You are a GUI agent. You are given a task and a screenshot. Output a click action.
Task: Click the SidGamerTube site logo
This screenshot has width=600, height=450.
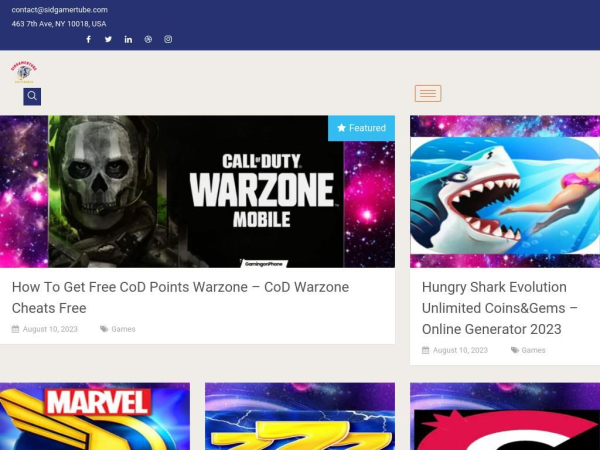click(24, 72)
